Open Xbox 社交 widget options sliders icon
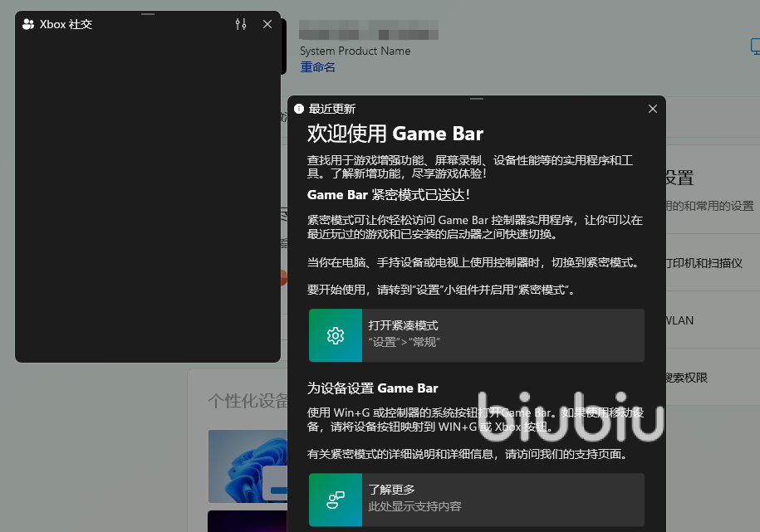 coord(241,24)
